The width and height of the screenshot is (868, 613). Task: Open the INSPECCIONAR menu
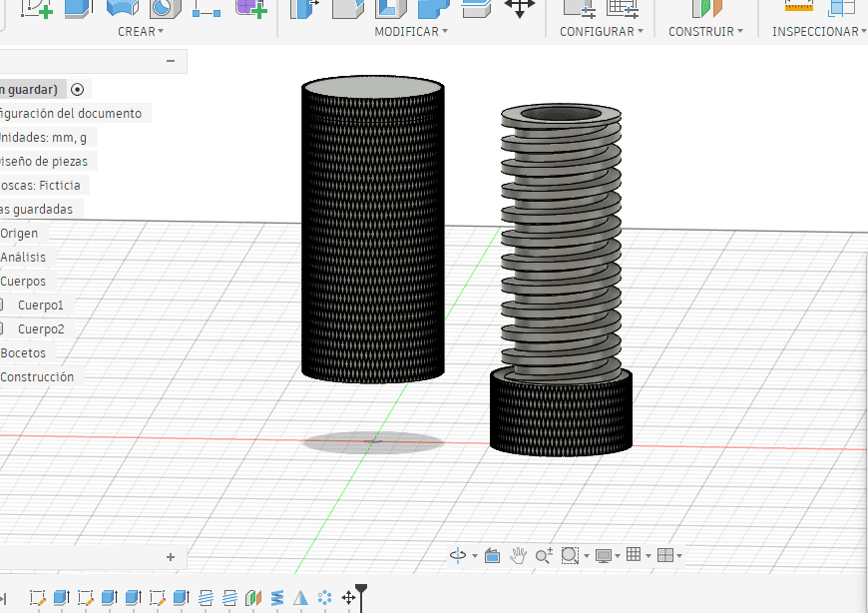pos(818,32)
